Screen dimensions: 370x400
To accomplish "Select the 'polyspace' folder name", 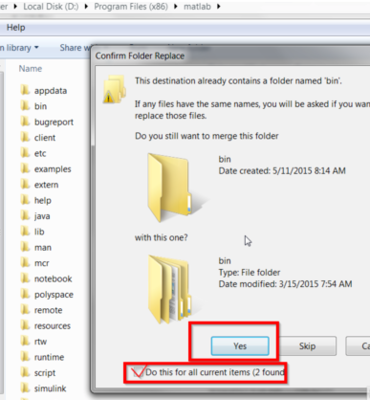I will pos(54,295).
